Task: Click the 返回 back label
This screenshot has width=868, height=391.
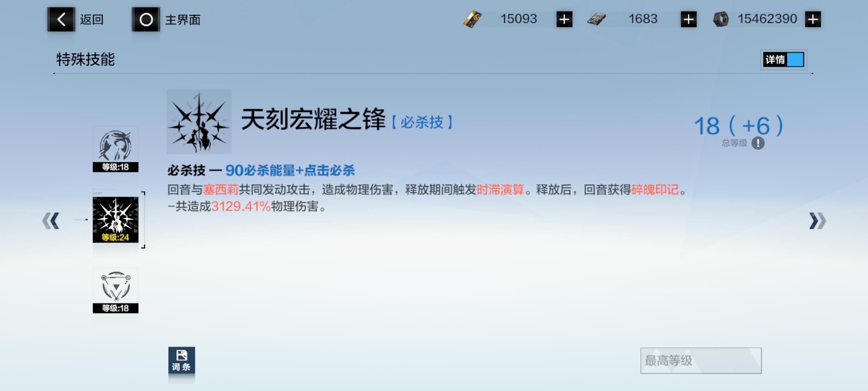Action: (x=92, y=20)
